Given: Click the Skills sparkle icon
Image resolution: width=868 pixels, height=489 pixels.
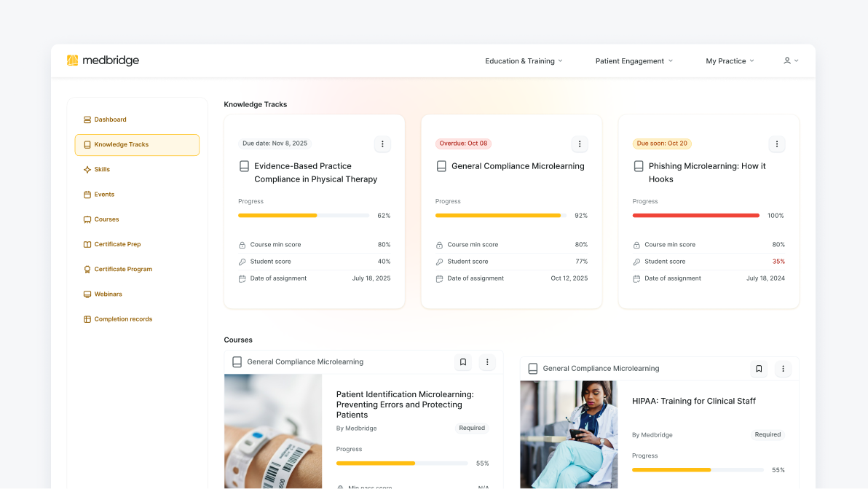Looking at the screenshot, I should pos(87,170).
